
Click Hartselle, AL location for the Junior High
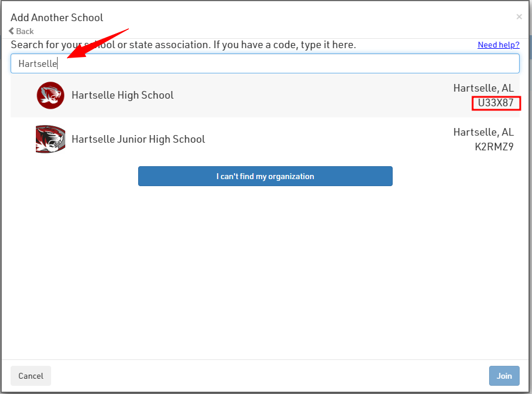click(483, 132)
